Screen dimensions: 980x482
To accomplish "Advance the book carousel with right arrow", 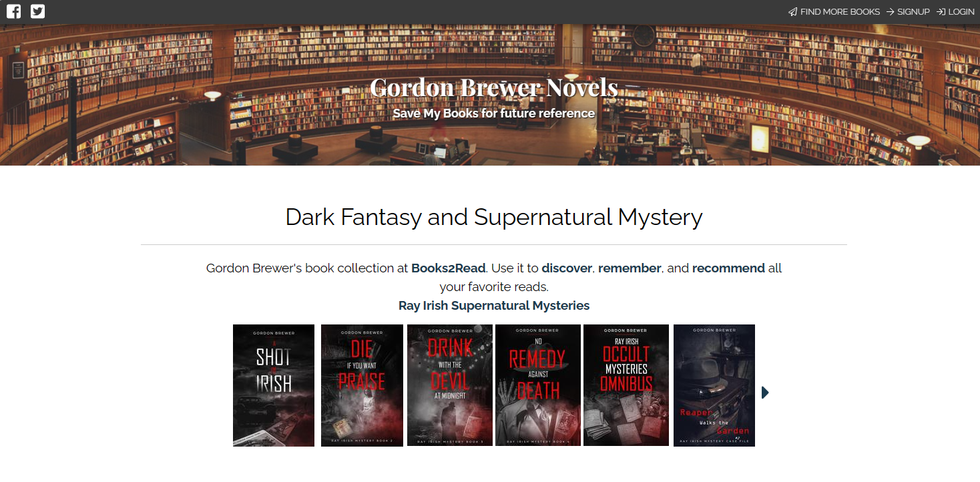I will (x=765, y=393).
